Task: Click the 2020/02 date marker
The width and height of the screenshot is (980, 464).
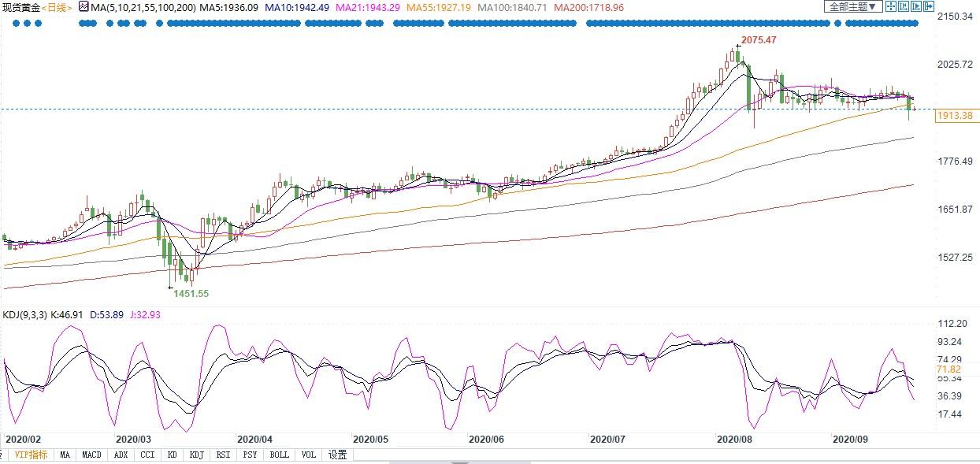Action: (23, 438)
